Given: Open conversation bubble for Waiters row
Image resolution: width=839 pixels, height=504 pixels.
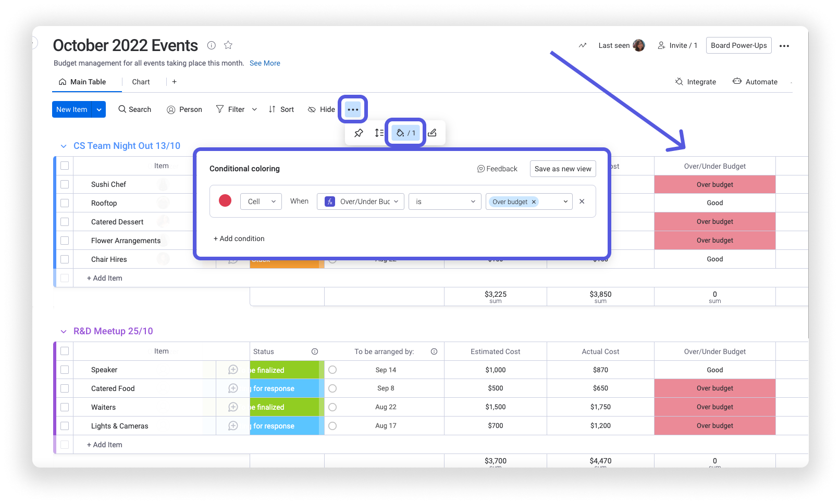Looking at the screenshot, I should [x=233, y=407].
